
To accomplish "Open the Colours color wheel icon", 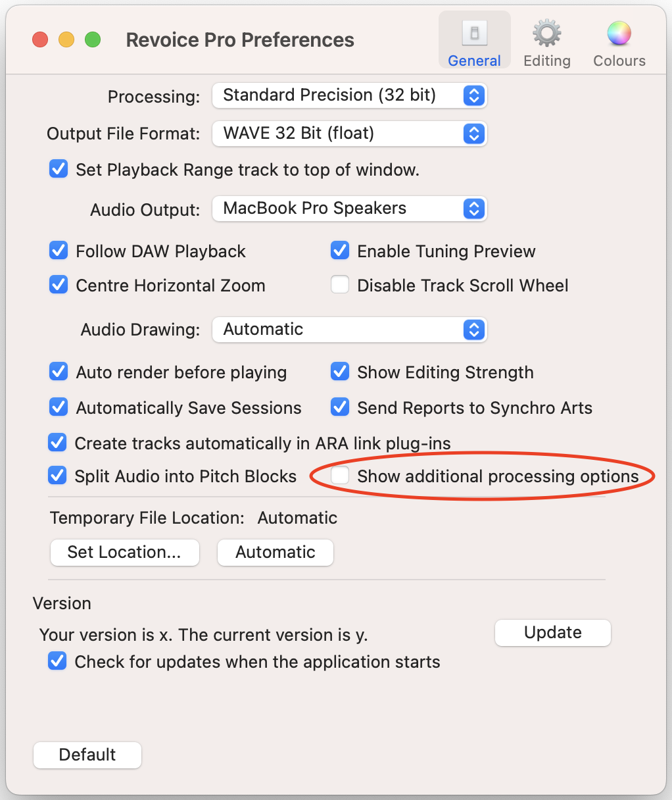I will 619,33.
